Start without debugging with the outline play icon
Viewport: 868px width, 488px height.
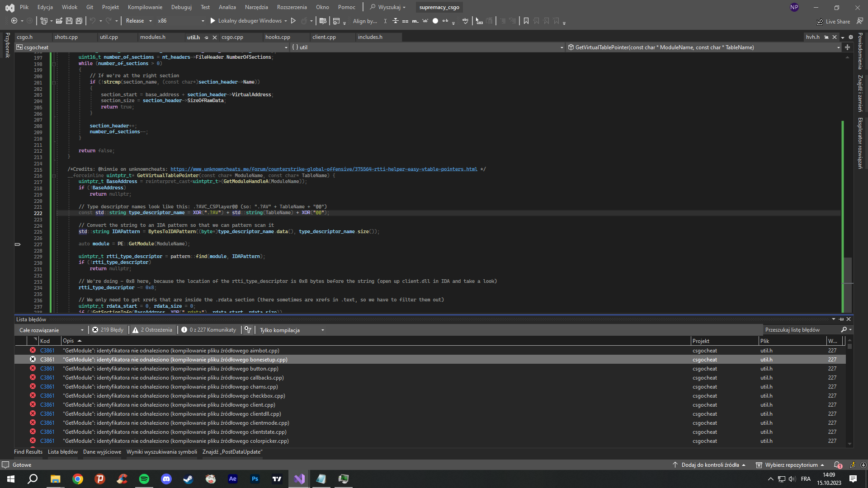tap(293, 21)
